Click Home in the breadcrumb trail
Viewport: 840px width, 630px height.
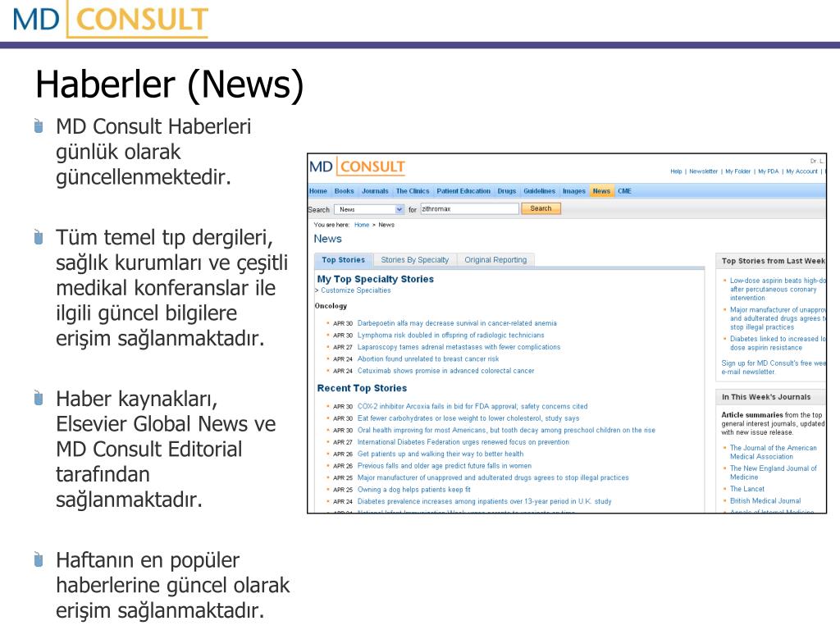[x=362, y=225]
